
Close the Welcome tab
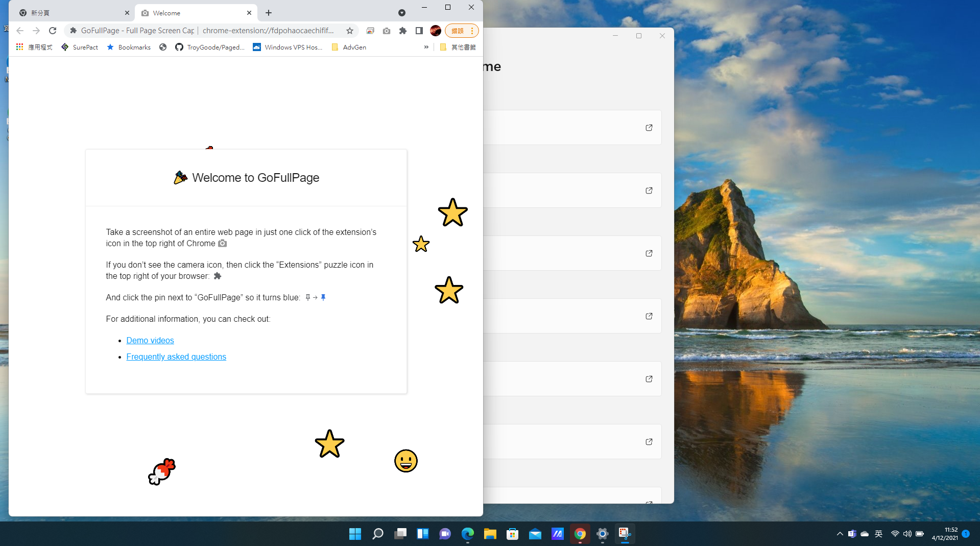pyautogui.click(x=249, y=13)
